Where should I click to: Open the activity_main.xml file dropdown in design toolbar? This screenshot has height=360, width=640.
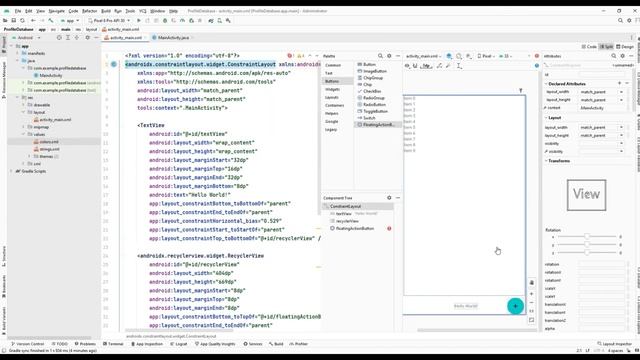pyautogui.click(x=424, y=56)
